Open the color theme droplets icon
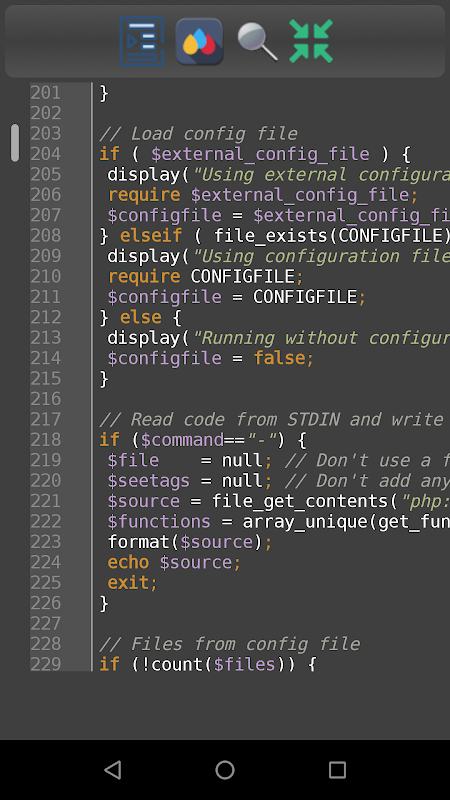 [199, 41]
